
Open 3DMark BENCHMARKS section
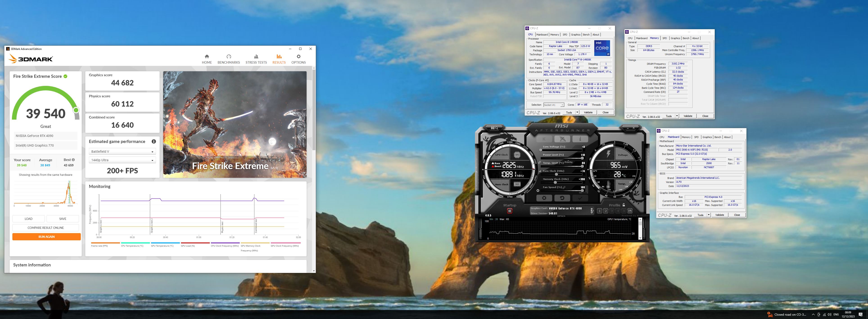[228, 59]
